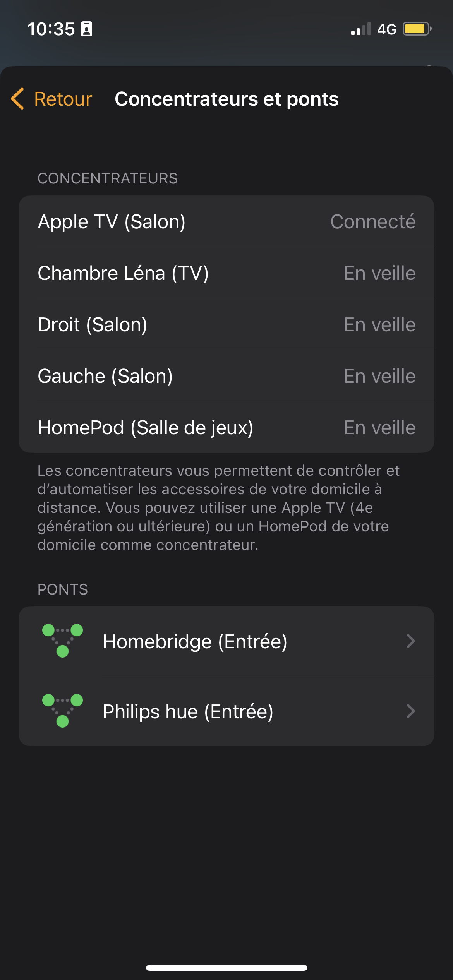453x980 pixels.
Task: Open the Philips hue (Entrée) bridge entry
Action: tap(188, 711)
